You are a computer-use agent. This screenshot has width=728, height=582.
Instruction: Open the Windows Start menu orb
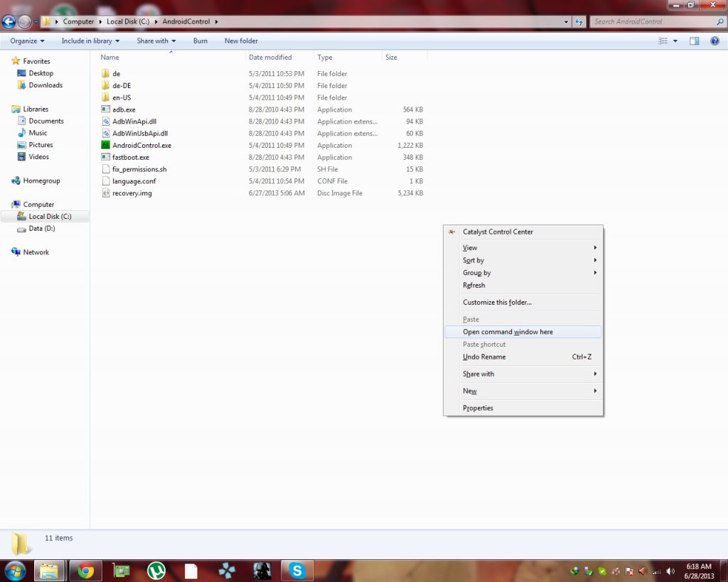16,571
